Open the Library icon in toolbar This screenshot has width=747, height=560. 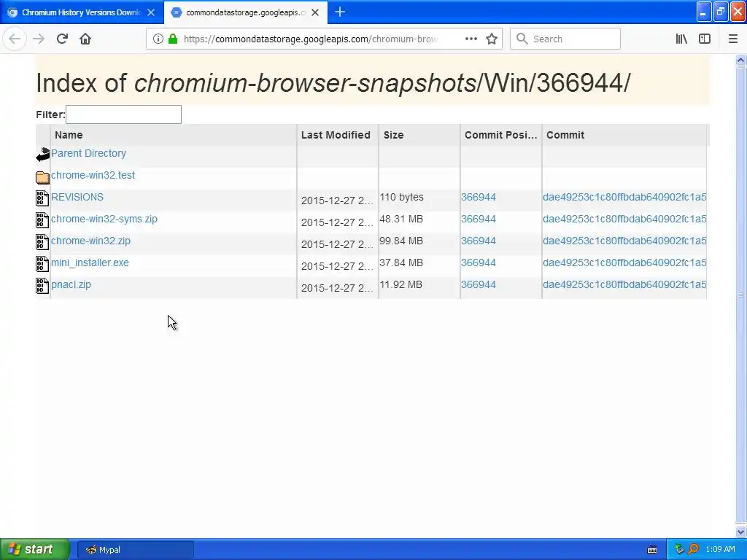681,39
